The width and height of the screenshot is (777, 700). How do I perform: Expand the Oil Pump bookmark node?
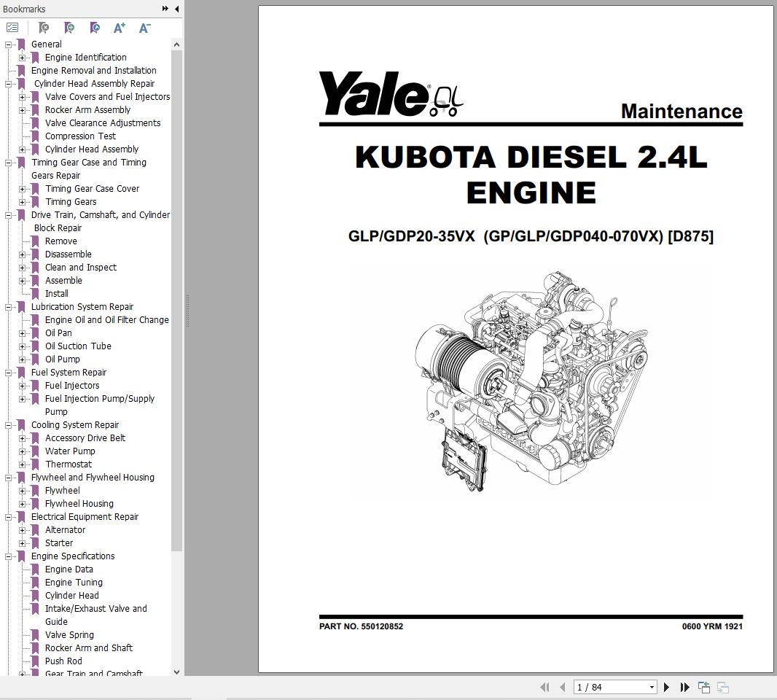click(23, 359)
